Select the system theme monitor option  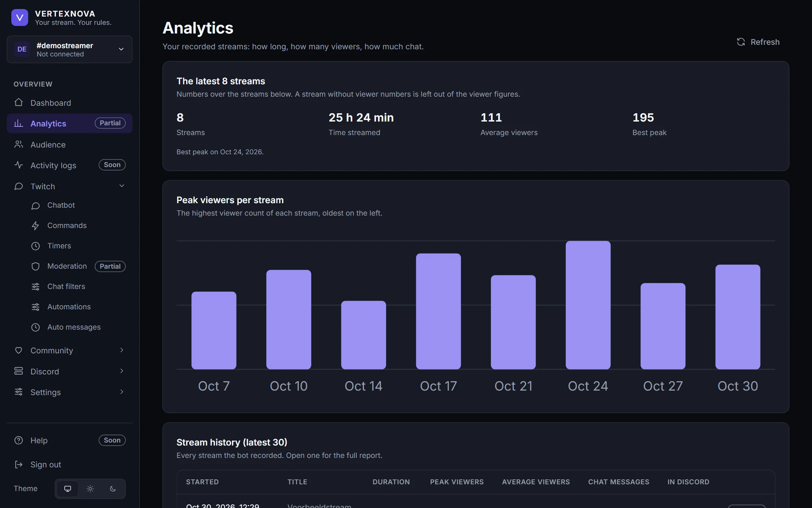68,489
